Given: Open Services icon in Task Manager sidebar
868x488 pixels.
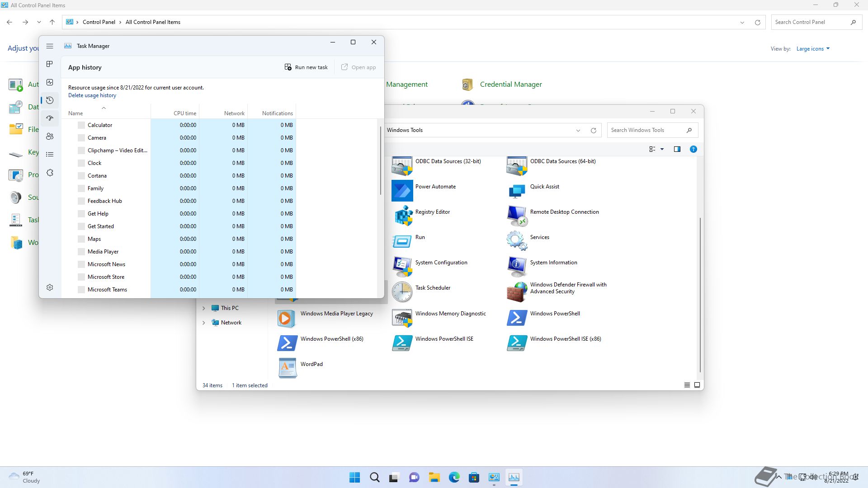Looking at the screenshot, I should (x=50, y=173).
